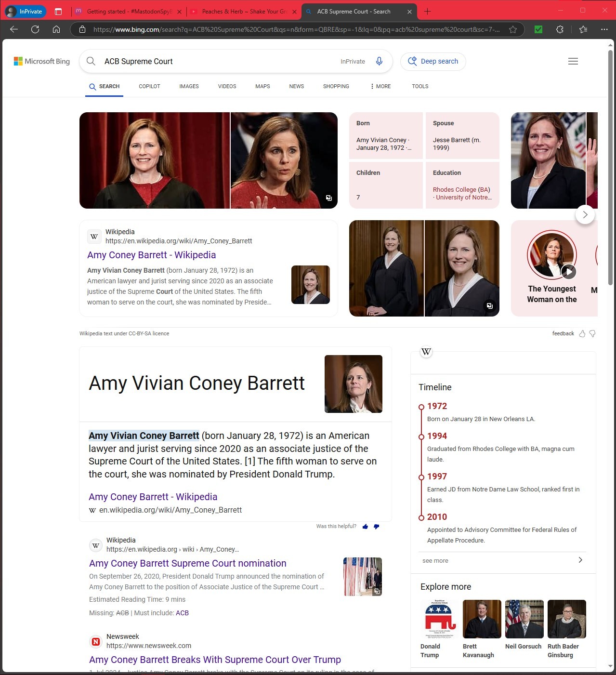Click the Deep search button
The image size is (616, 675).
[x=433, y=61]
